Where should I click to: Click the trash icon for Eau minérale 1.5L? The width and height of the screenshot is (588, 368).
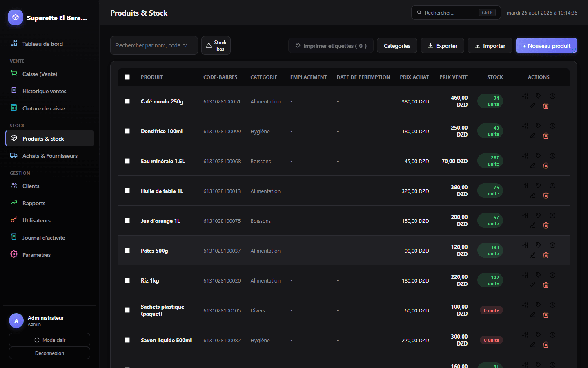coord(546,166)
